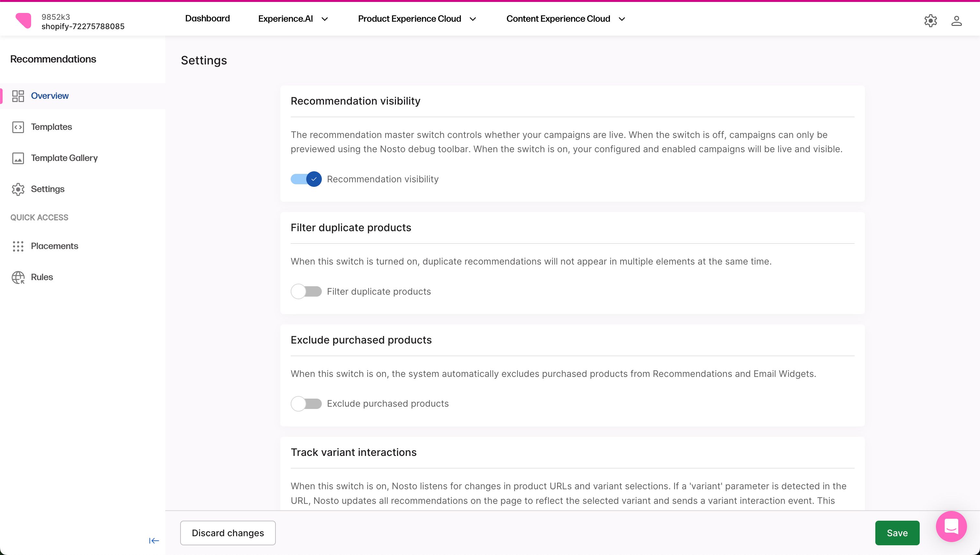
Task: Open the account settings gear icon
Action: point(930,21)
